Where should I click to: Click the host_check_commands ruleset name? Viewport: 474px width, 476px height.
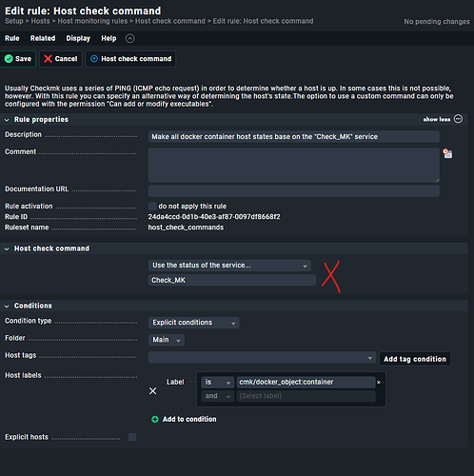click(x=186, y=228)
